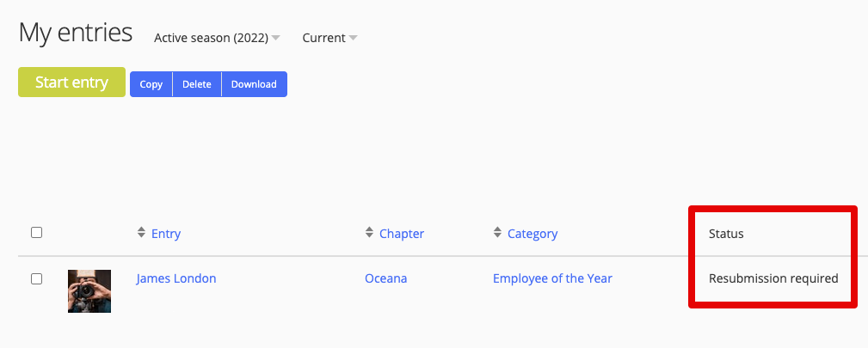The width and height of the screenshot is (868, 348).
Task: Open the Active season (2022) dropdown
Action: [217, 38]
